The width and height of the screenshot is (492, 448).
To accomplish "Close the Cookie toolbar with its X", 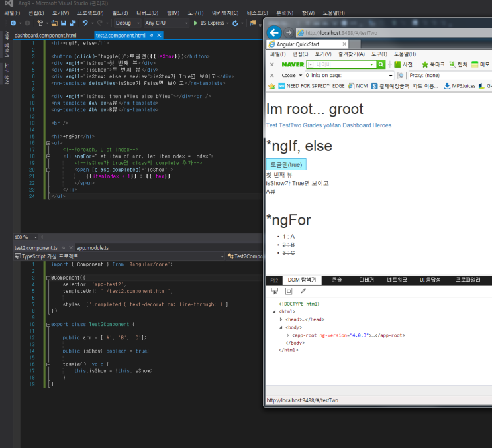I will (x=272, y=76).
